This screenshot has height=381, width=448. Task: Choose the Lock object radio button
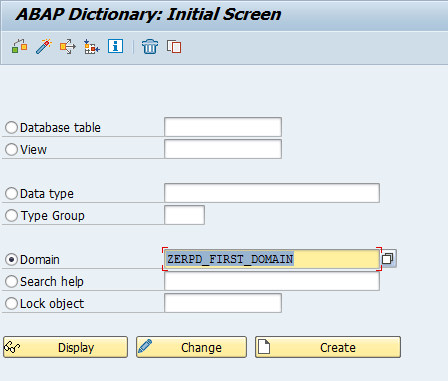click(x=11, y=303)
